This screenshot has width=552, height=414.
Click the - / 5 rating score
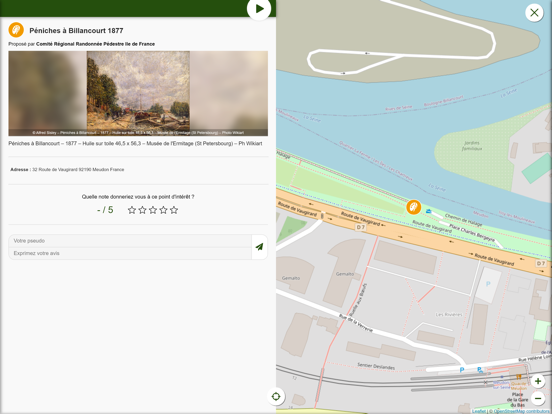point(105,210)
